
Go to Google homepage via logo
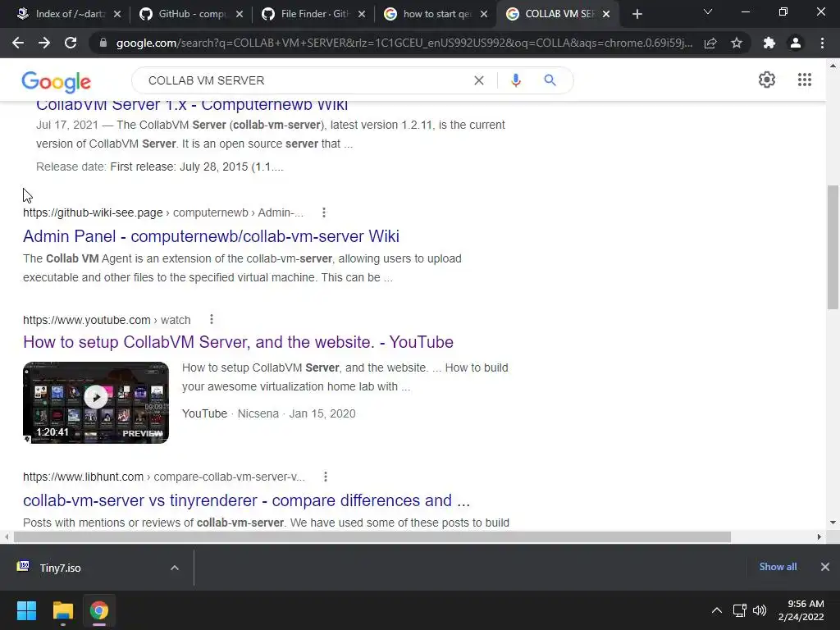(x=57, y=81)
